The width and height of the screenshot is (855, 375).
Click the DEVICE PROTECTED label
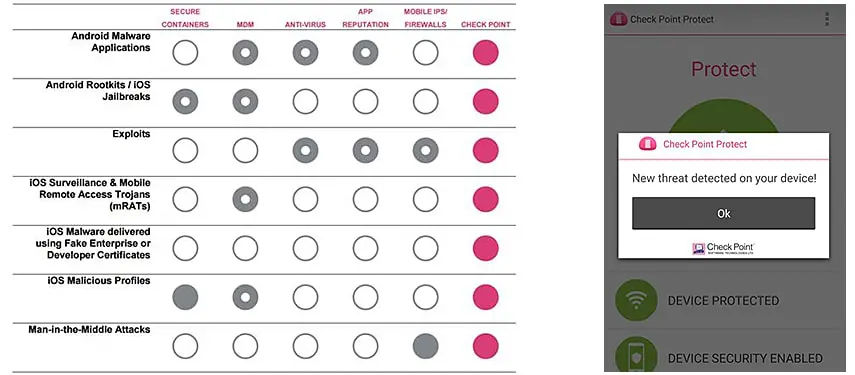pos(723,300)
